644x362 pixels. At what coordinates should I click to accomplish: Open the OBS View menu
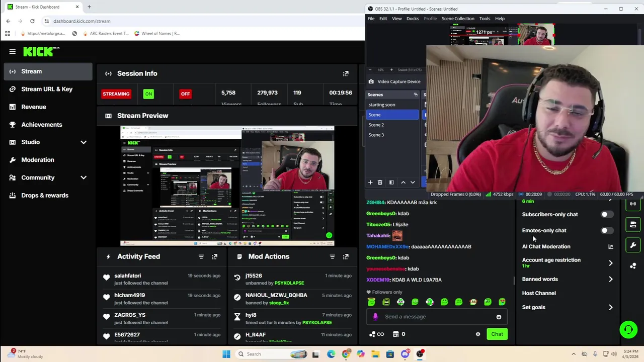[396, 19]
